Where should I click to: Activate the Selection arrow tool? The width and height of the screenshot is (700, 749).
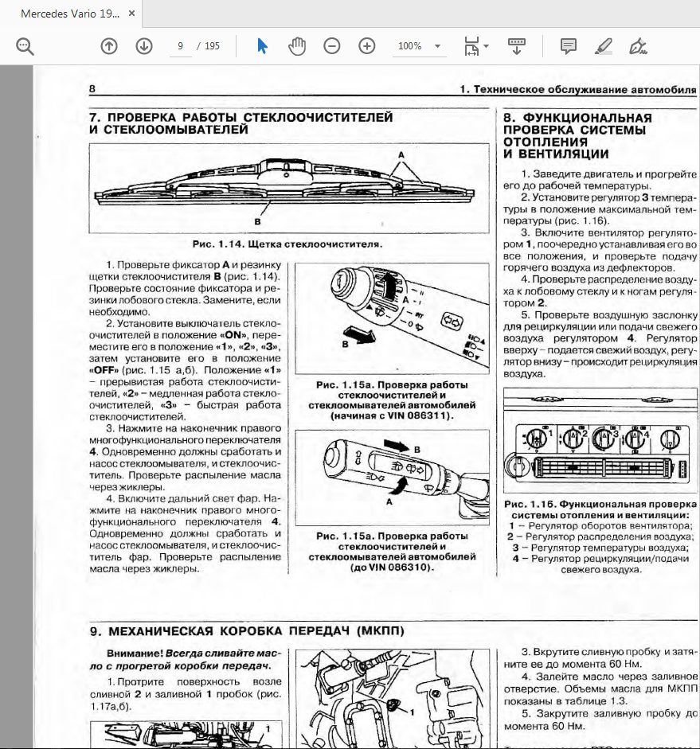[x=263, y=48]
